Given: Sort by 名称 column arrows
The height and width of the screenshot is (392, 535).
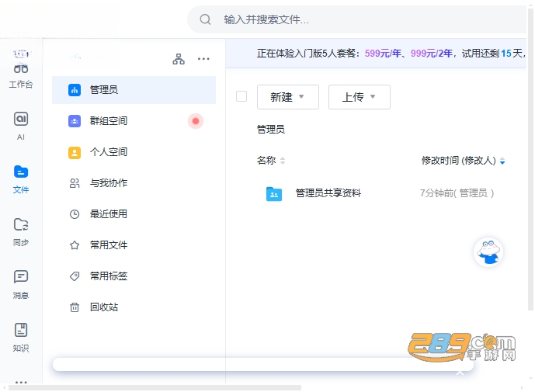Looking at the screenshot, I should coord(283,161).
